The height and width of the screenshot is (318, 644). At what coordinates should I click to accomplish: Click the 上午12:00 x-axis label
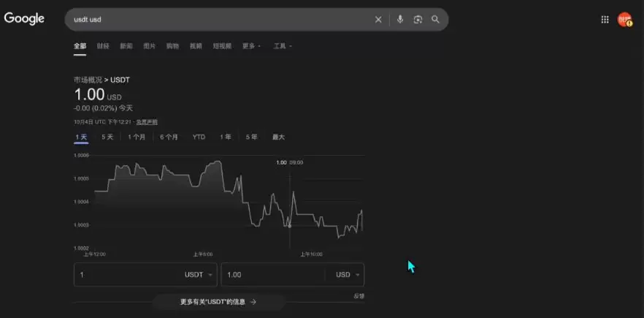[x=94, y=254]
